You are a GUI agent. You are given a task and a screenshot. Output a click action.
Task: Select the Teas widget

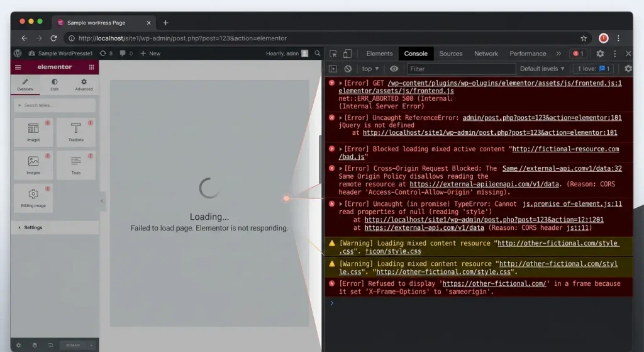[x=76, y=165]
